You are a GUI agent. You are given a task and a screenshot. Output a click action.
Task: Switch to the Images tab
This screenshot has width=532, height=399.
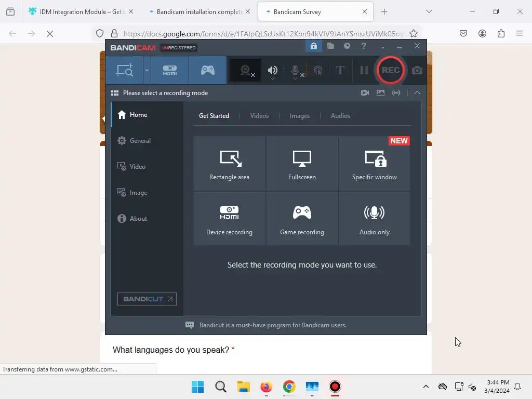[x=300, y=116]
